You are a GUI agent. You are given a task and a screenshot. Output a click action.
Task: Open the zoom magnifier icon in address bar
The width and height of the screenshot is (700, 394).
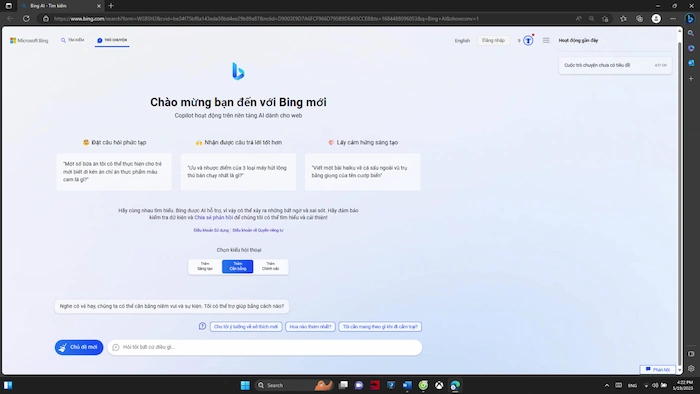pos(592,19)
